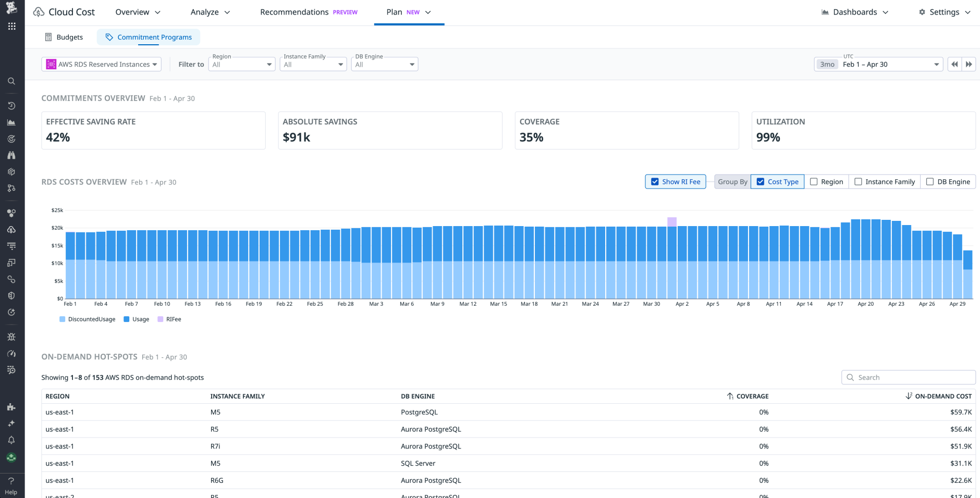This screenshot has height=498, width=980.
Task: Select the sparkle AI assistant icon
Action: click(x=11, y=424)
